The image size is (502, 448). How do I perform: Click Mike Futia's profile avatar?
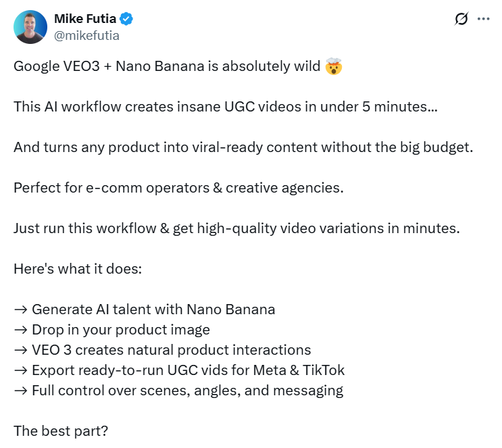(x=30, y=28)
